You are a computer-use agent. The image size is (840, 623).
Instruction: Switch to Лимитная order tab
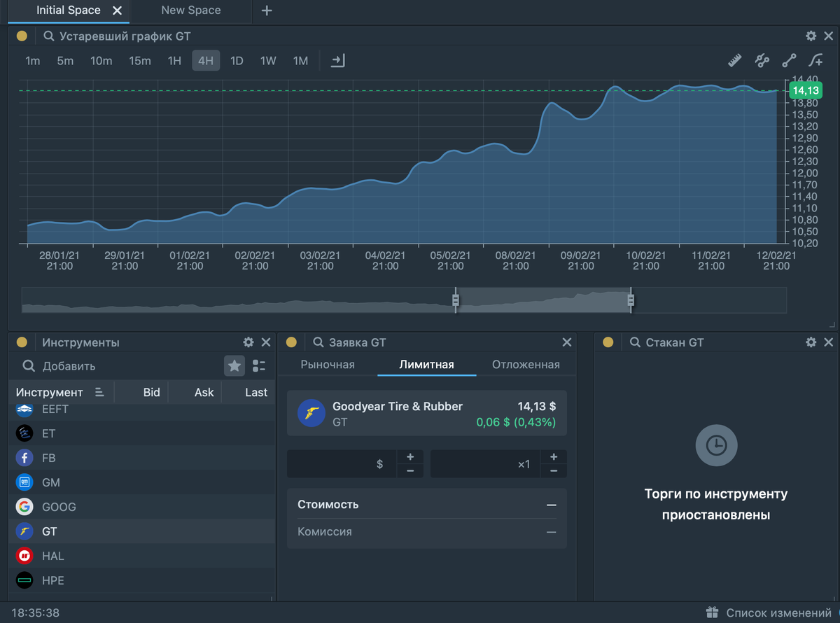pos(427,365)
